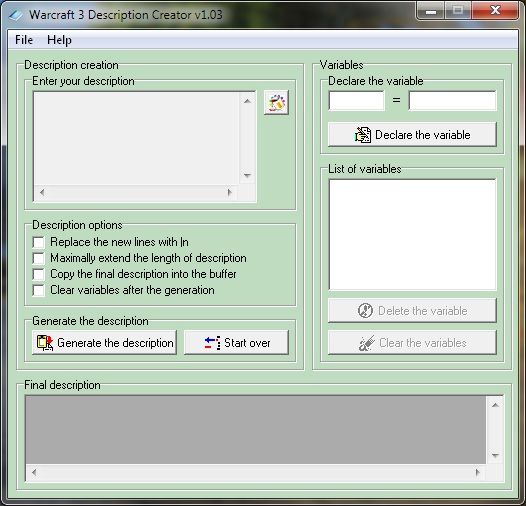Open the File menu

[x=24, y=40]
